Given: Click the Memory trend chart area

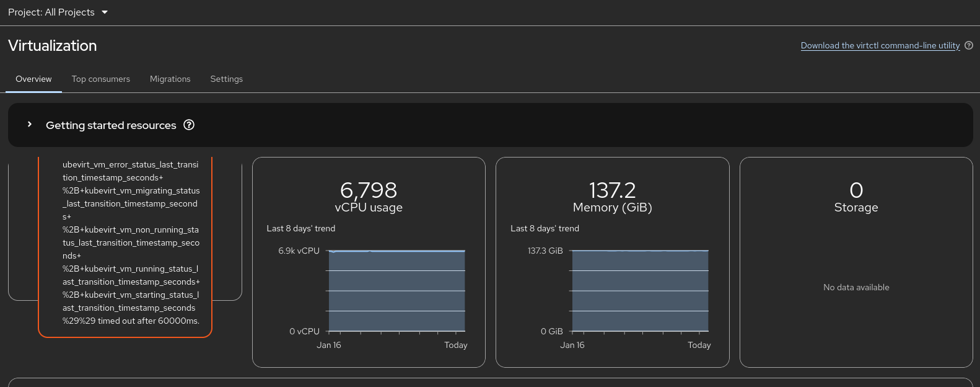Looking at the screenshot, I should (x=640, y=291).
